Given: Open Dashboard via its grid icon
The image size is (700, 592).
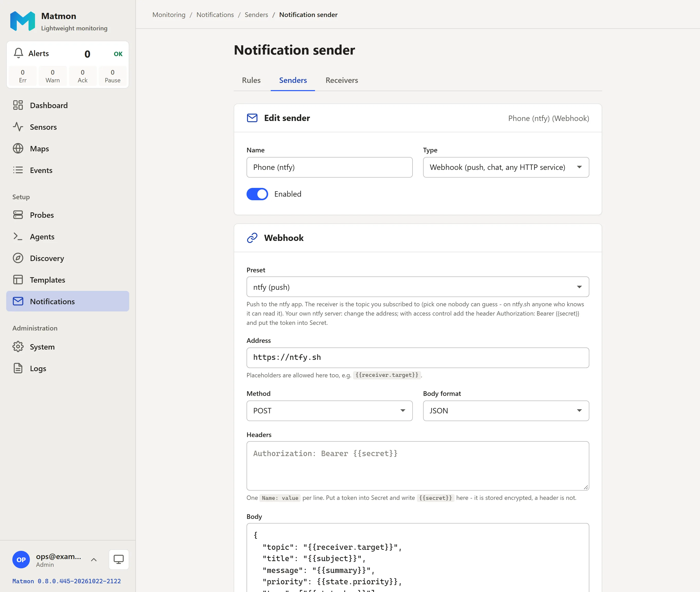Looking at the screenshot, I should (x=18, y=105).
